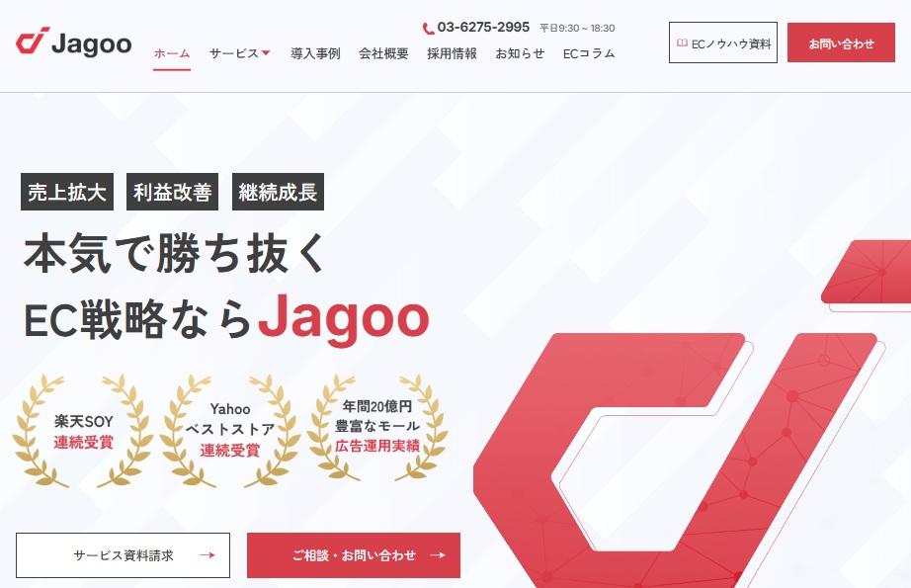Call the phone number 03-6275-2995
The width and height of the screenshot is (911, 588).
tap(483, 28)
